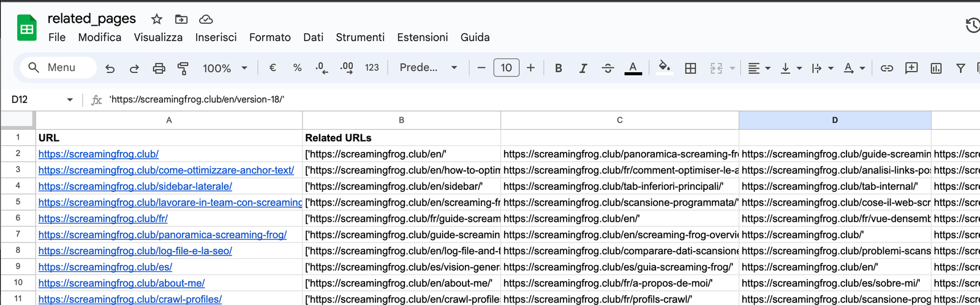Toggle bold formatting

(x=558, y=68)
